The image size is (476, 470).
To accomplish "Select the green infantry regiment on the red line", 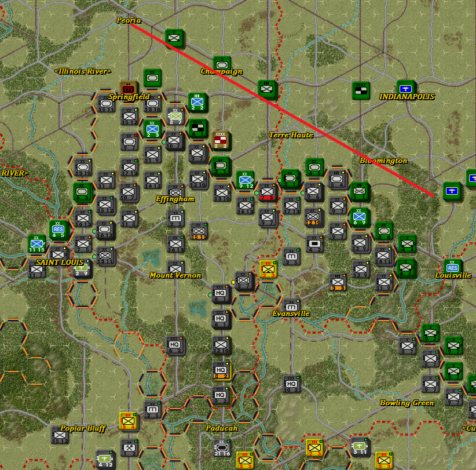I will (x=266, y=89).
